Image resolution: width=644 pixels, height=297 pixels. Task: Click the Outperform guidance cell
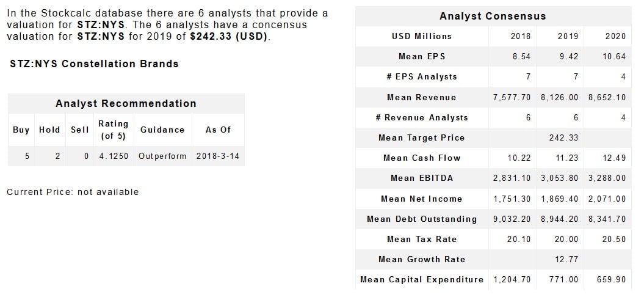click(162, 156)
